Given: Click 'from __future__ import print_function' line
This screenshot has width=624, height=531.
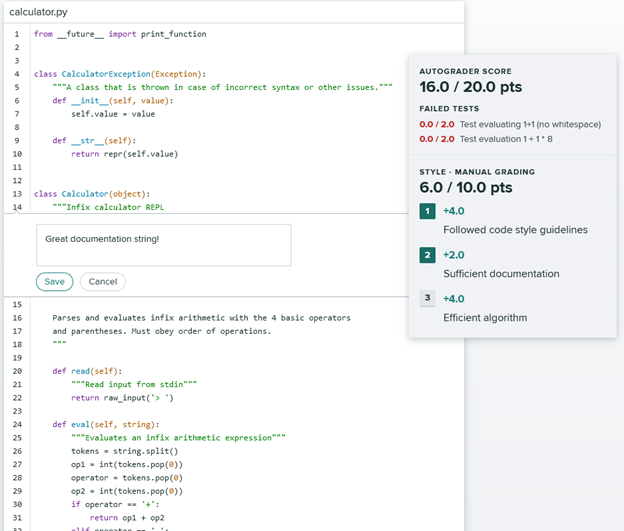Looking at the screenshot, I should pyautogui.click(x=120, y=34).
